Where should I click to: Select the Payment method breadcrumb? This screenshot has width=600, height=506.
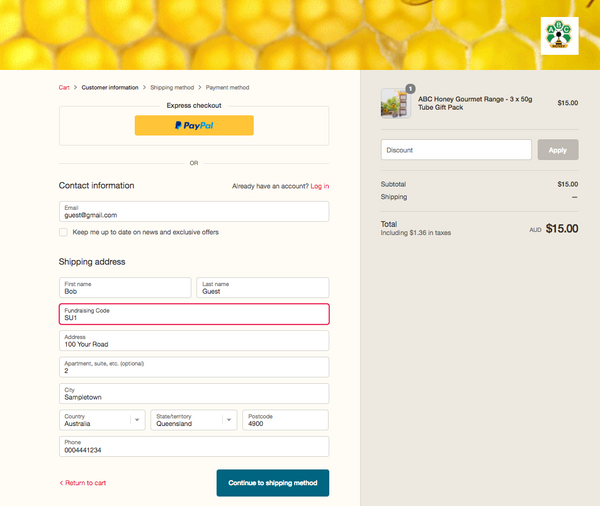pos(228,88)
